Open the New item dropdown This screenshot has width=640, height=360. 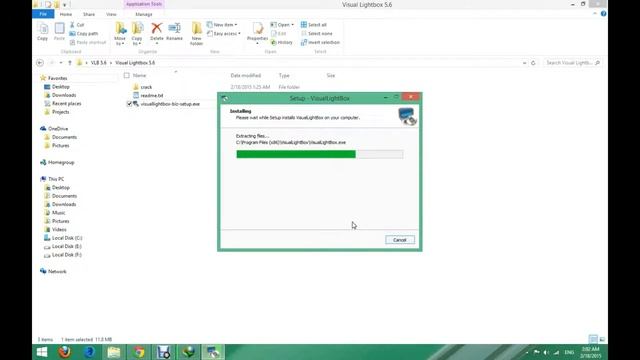pyautogui.click(x=222, y=25)
